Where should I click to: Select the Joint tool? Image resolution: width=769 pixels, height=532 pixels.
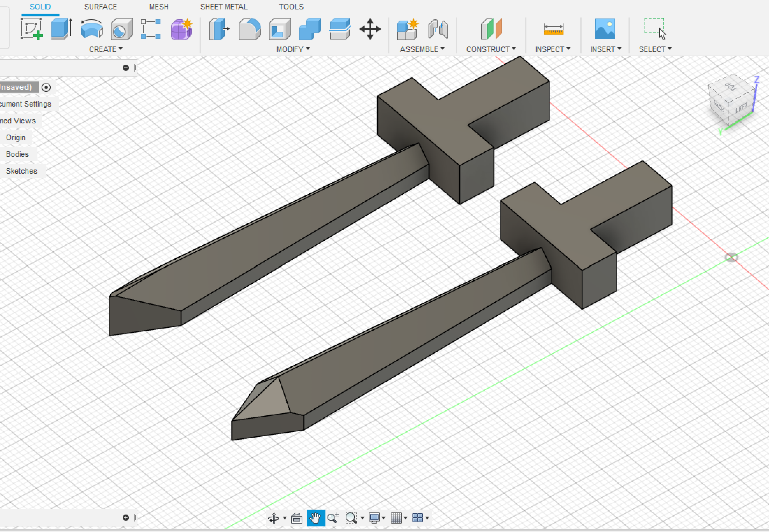[438, 29]
